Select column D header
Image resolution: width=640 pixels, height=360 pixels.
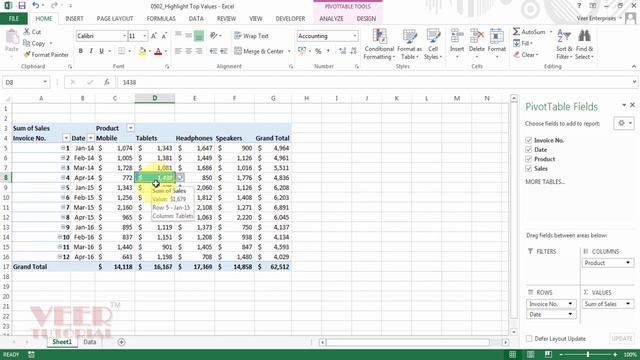click(x=155, y=98)
